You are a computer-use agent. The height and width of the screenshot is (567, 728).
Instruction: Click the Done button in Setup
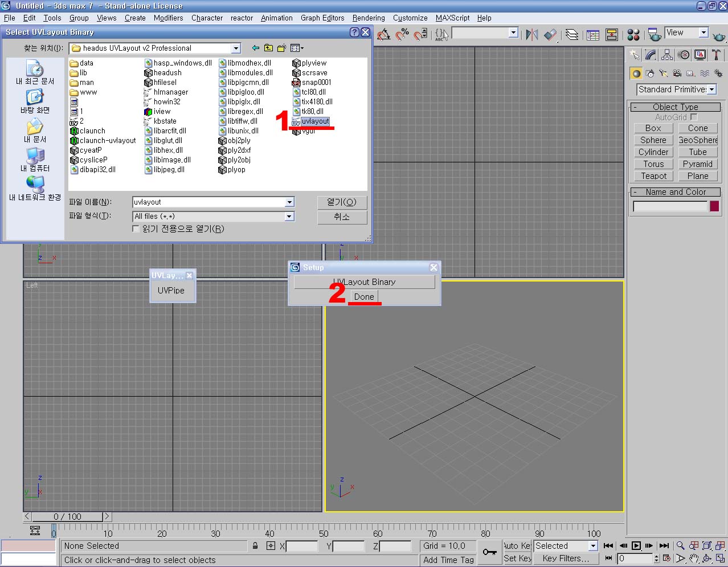364,297
